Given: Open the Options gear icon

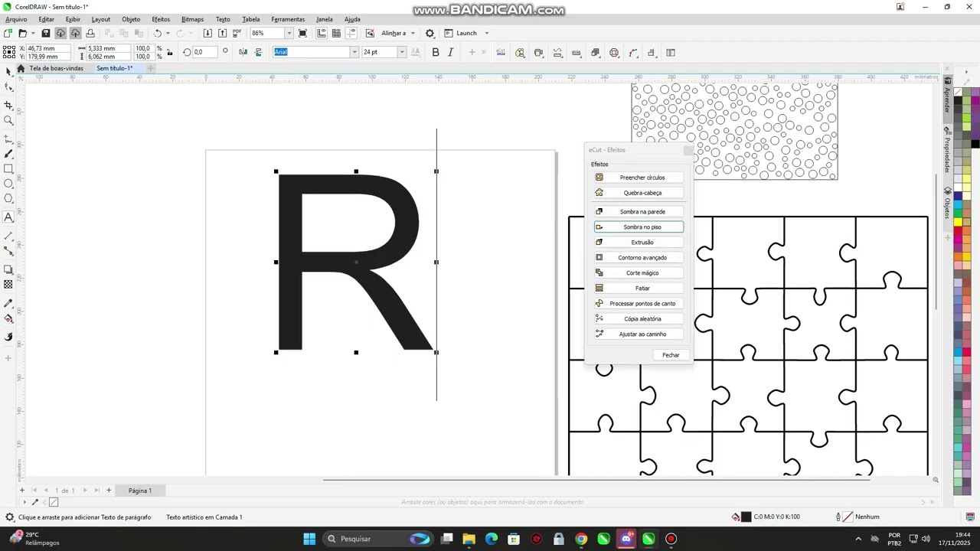Looking at the screenshot, I should (x=430, y=33).
